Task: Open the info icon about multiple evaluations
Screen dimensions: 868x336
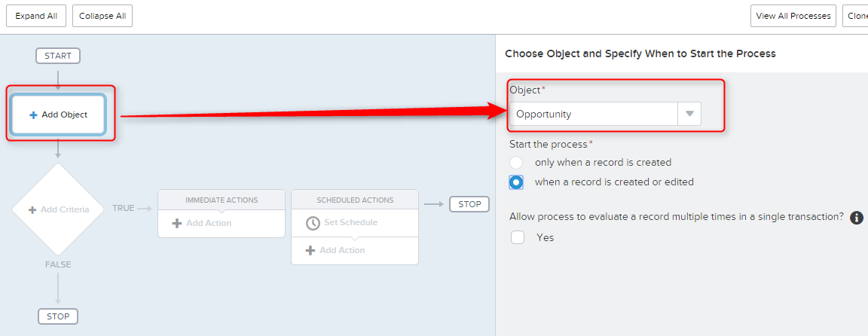Action: (x=857, y=218)
